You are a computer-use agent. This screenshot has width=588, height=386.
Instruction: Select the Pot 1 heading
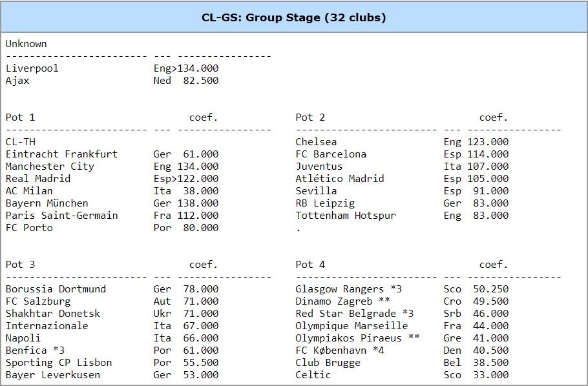click(x=20, y=117)
